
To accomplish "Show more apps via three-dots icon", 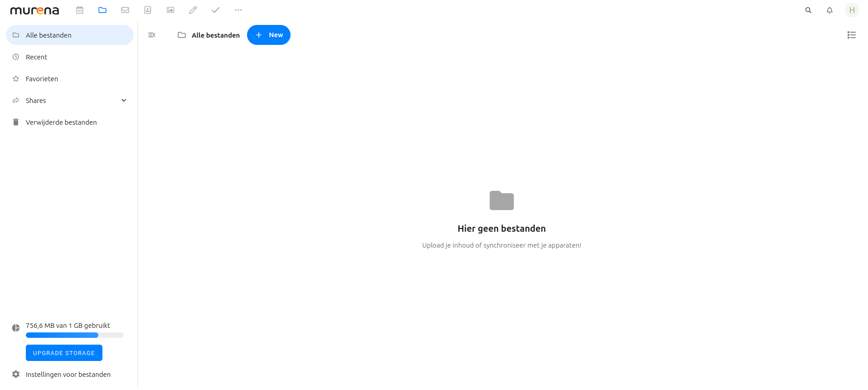I will coord(238,10).
